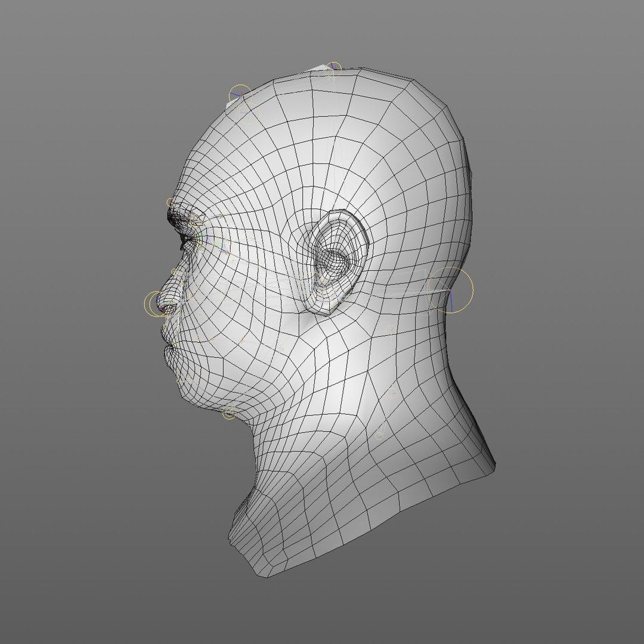
Task: Select the eyebrow controller circle
Action: (170, 203)
